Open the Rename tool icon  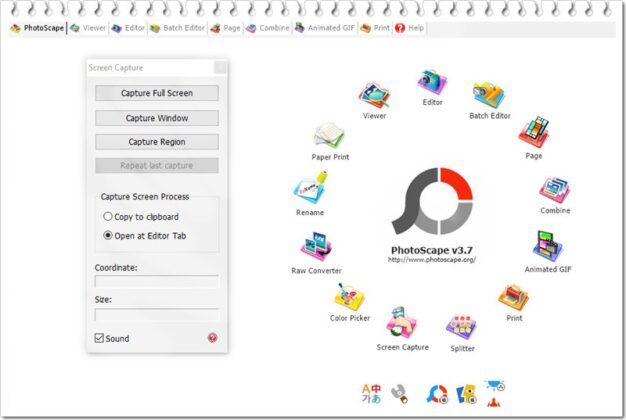point(310,188)
